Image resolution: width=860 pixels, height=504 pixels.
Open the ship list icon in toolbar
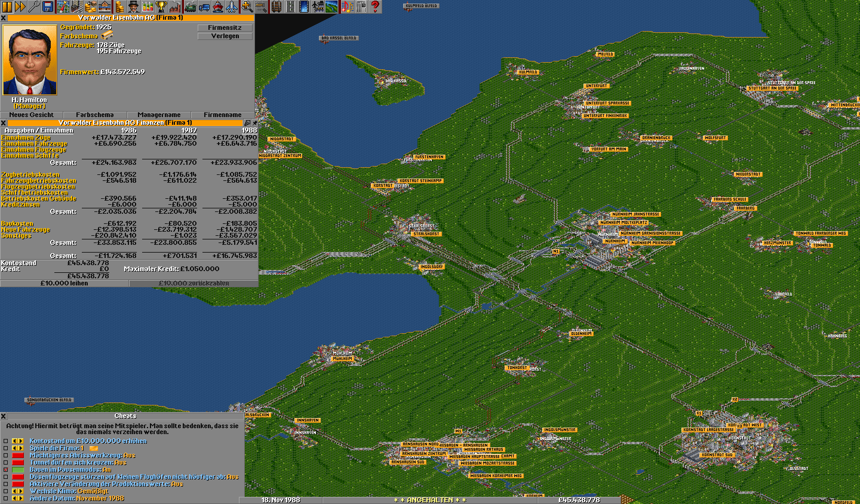click(x=218, y=7)
